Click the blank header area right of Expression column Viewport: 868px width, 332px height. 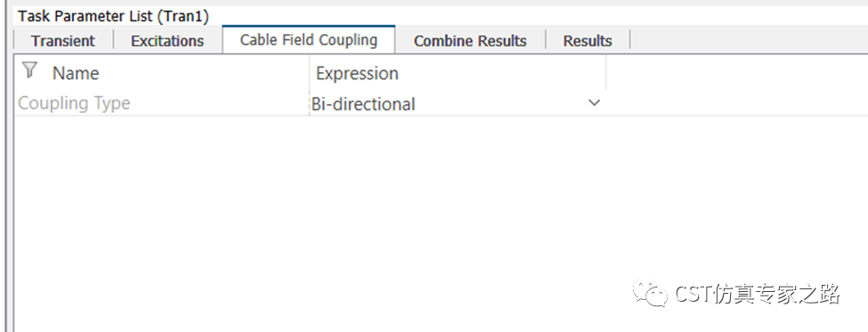737,73
